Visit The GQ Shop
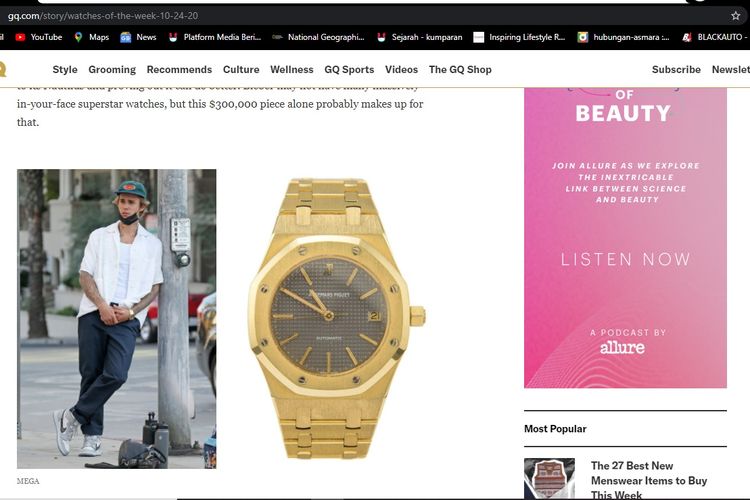 (460, 69)
